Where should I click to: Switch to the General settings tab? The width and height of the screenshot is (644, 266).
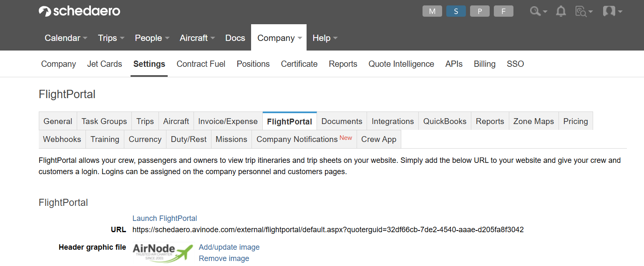pos(58,121)
